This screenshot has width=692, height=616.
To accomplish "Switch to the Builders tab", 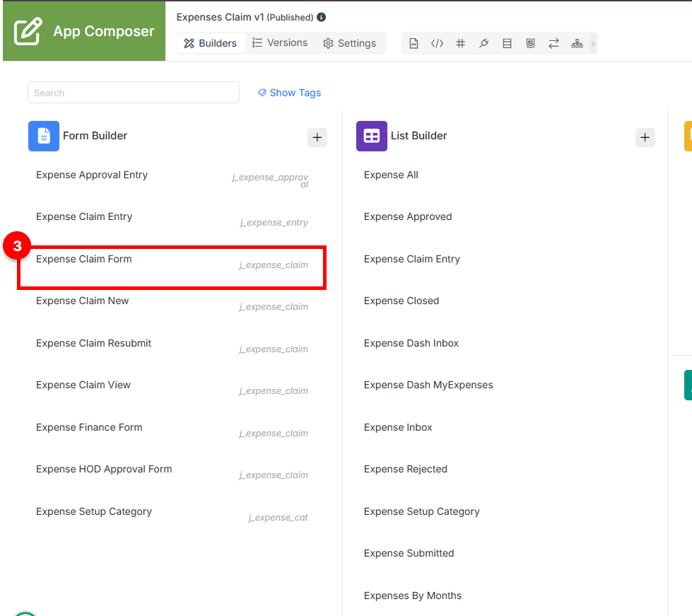I will pos(211,43).
